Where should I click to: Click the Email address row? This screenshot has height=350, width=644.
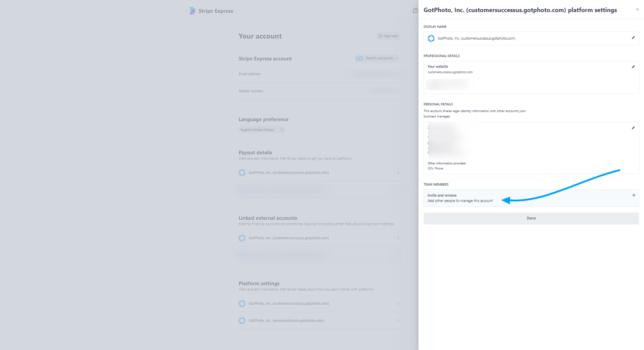(319, 74)
